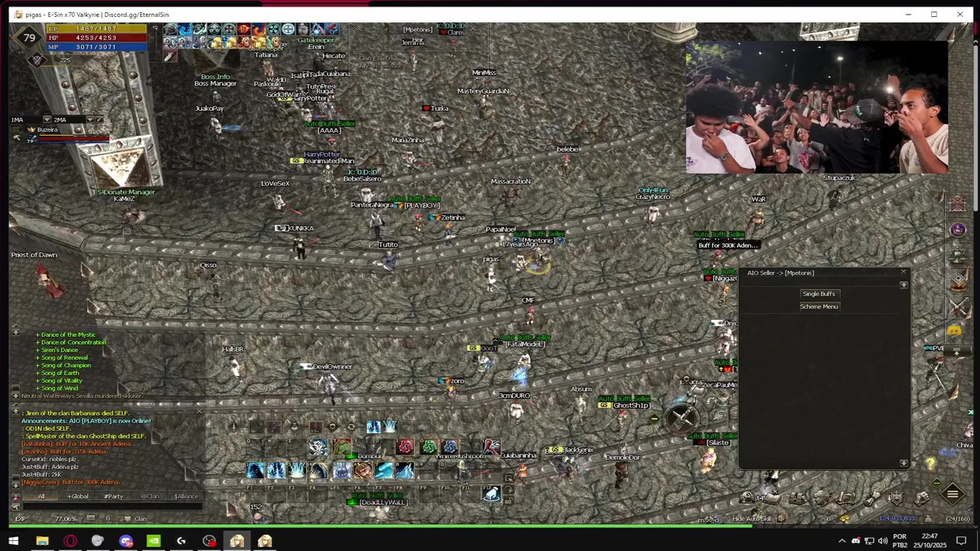Image resolution: width=980 pixels, height=551 pixels.
Task: Toggle the skill bar lock icon
Action: [508, 500]
